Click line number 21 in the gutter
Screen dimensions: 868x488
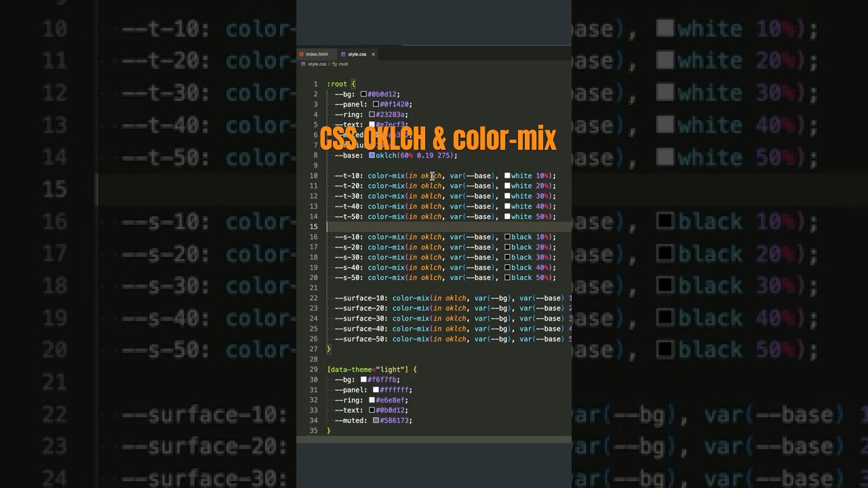click(x=314, y=288)
